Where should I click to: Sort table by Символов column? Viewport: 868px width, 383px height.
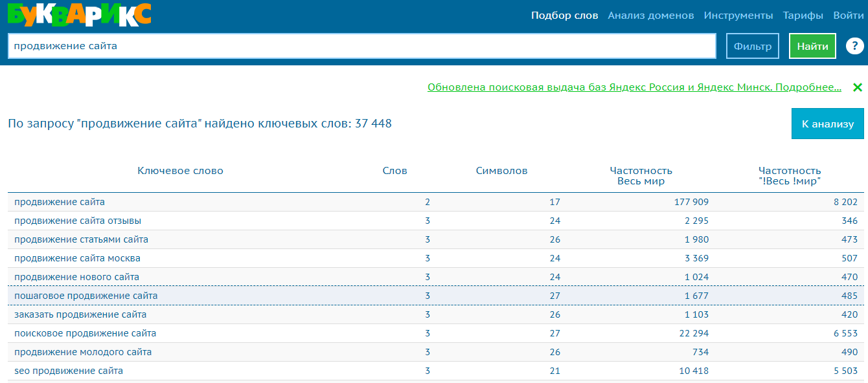[501, 171]
